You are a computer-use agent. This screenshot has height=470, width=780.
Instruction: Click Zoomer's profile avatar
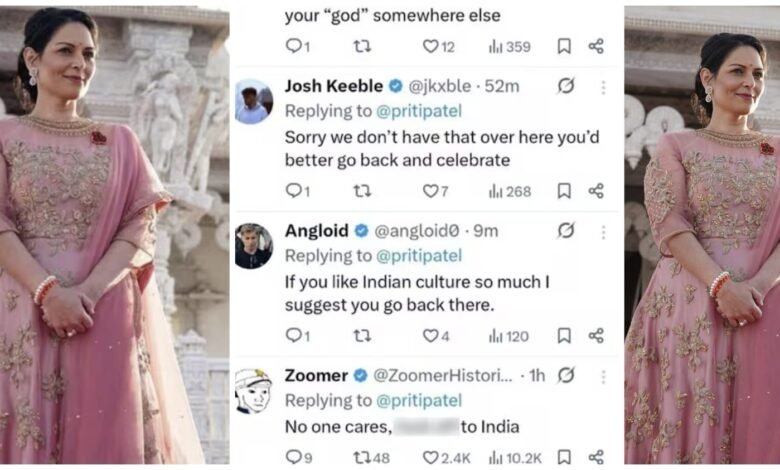[253, 389]
